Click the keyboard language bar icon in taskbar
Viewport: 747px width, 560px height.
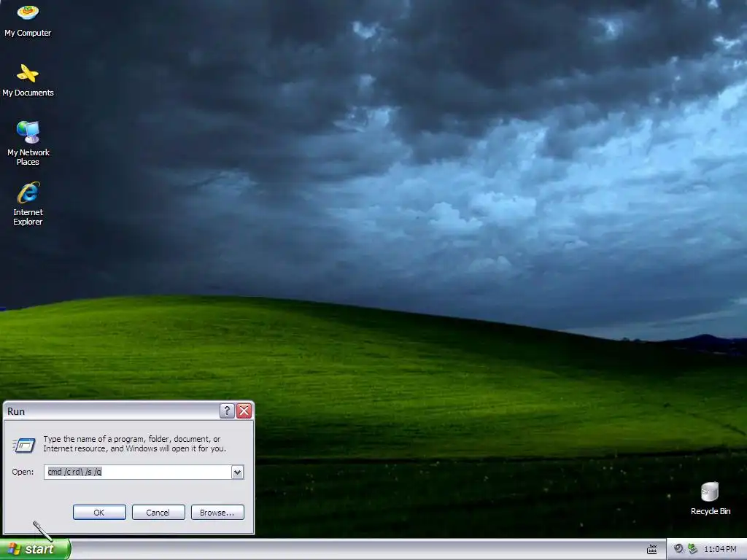651,550
